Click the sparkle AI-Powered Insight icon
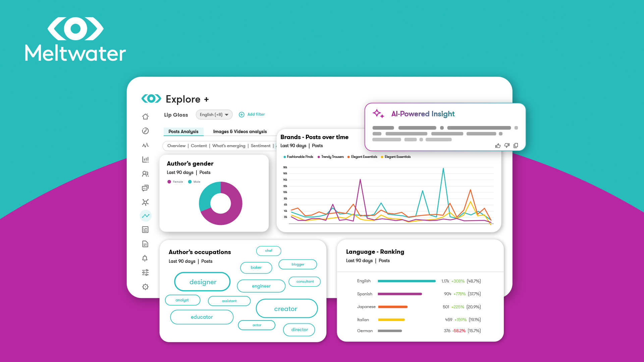 tap(378, 114)
